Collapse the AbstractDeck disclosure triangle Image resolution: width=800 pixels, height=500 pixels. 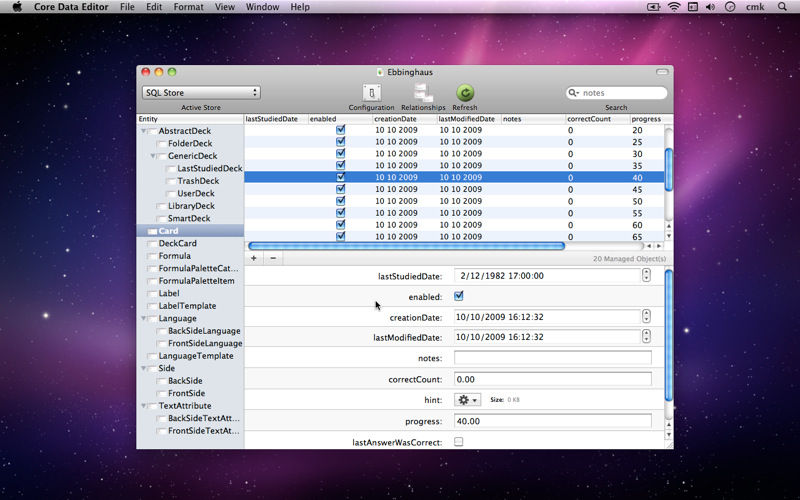coord(144,131)
